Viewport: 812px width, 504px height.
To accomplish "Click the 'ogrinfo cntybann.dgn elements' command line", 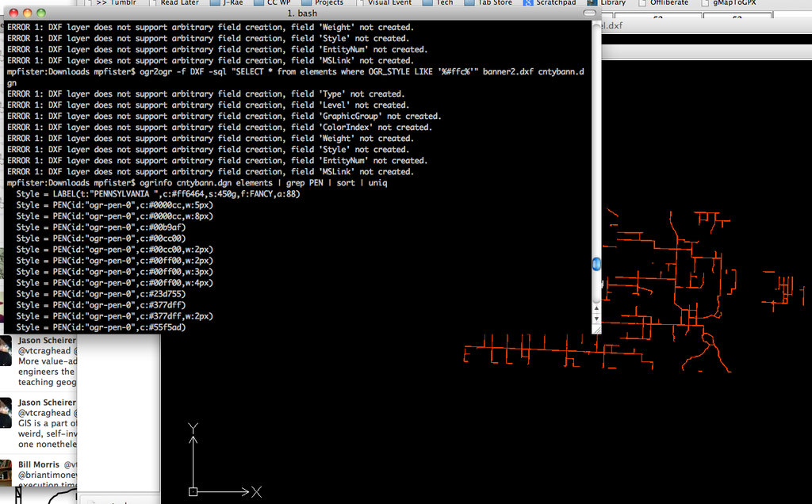I will [x=197, y=183].
